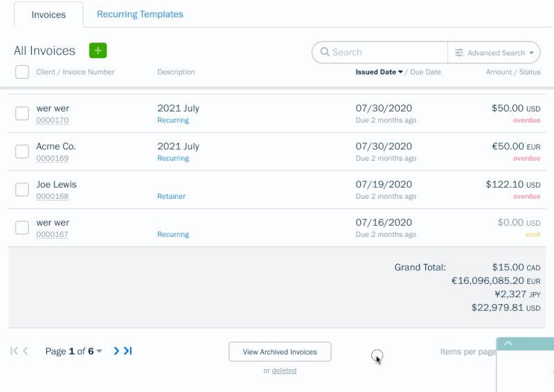Go to the previous page arrow

(x=26, y=351)
